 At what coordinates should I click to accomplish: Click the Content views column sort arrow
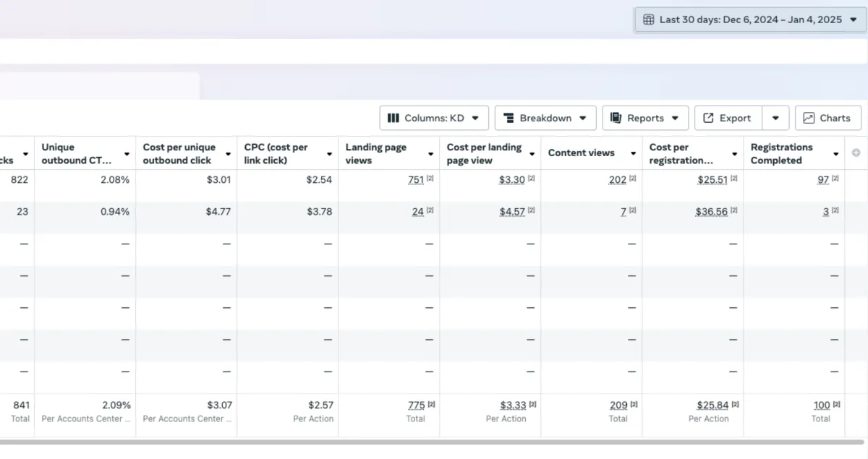click(634, 154)
